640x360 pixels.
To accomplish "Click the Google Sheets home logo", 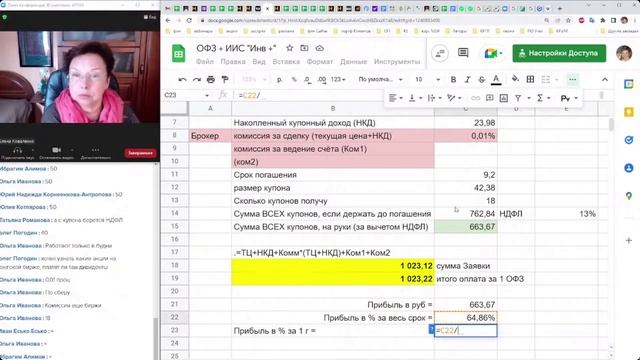I will click(178, 53).
